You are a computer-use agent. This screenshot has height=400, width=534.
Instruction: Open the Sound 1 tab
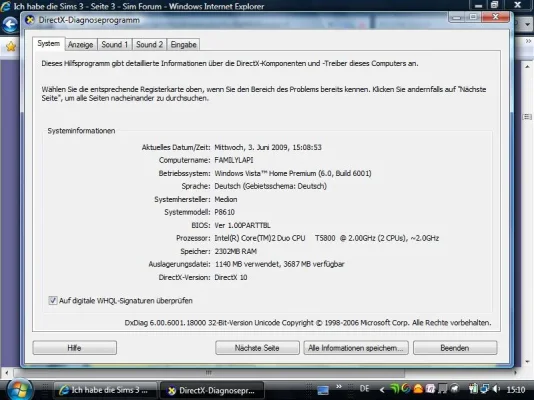pyautogui.click(x=114, y=45)
